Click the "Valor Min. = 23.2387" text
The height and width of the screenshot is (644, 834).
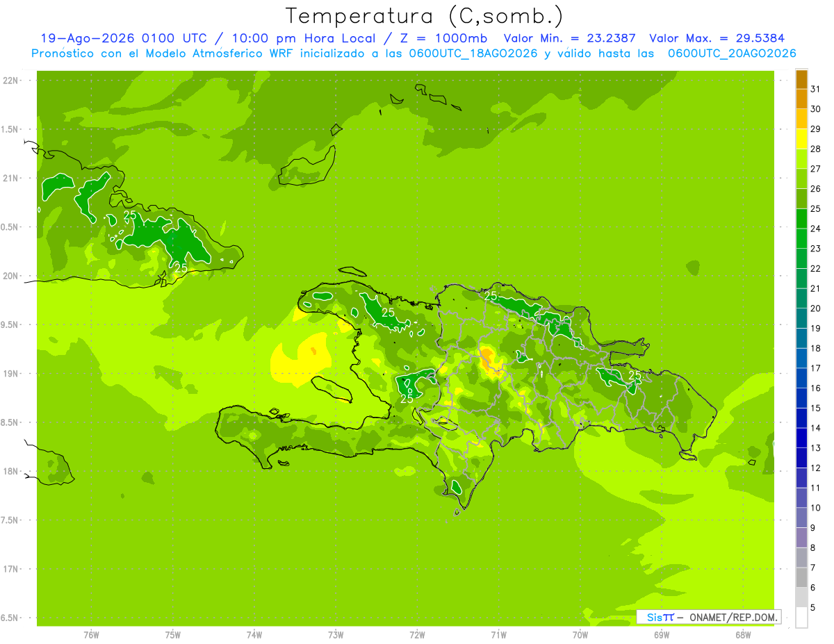point(569,38)
